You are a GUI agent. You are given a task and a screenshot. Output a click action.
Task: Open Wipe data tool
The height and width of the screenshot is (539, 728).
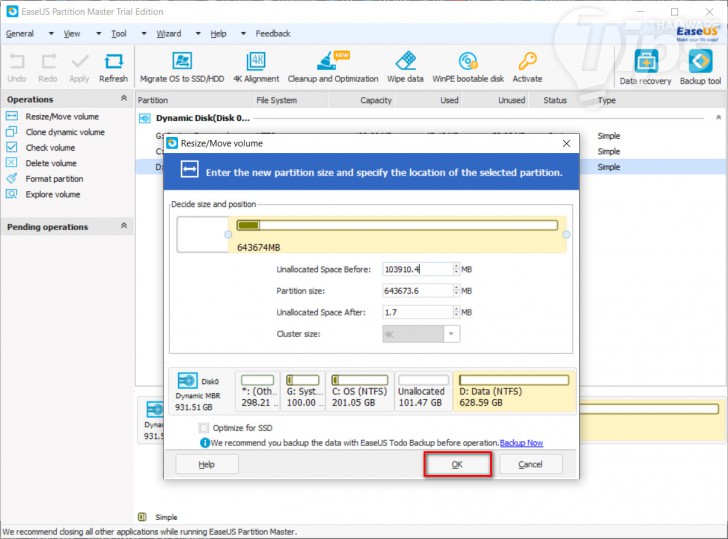coord(405,68)
